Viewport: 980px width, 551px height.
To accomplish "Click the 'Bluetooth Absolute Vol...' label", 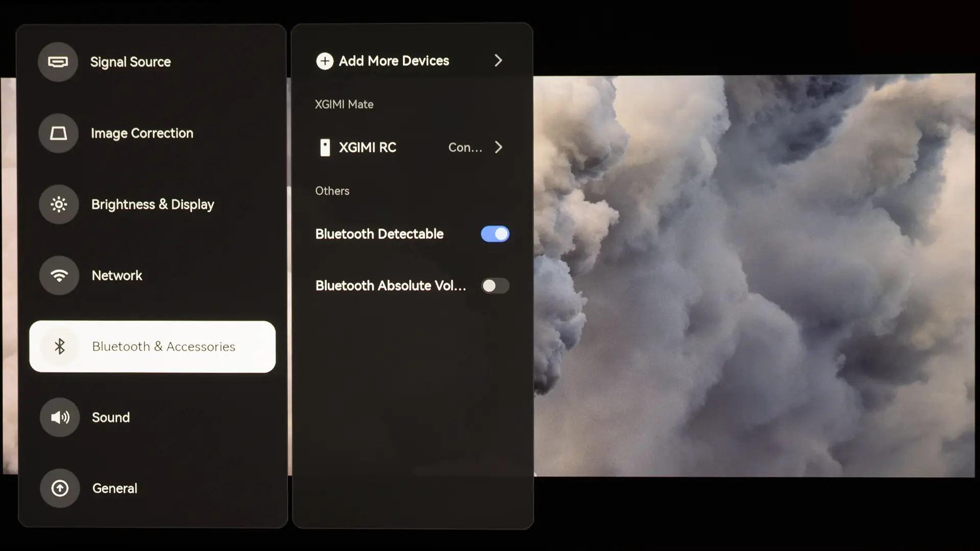I will (390, 286).
